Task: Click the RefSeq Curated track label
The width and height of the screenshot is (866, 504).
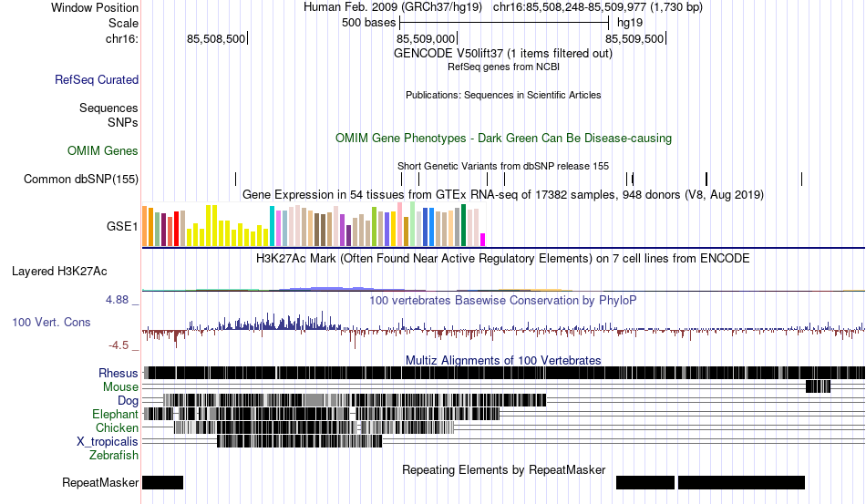Action: coord(97,79)
